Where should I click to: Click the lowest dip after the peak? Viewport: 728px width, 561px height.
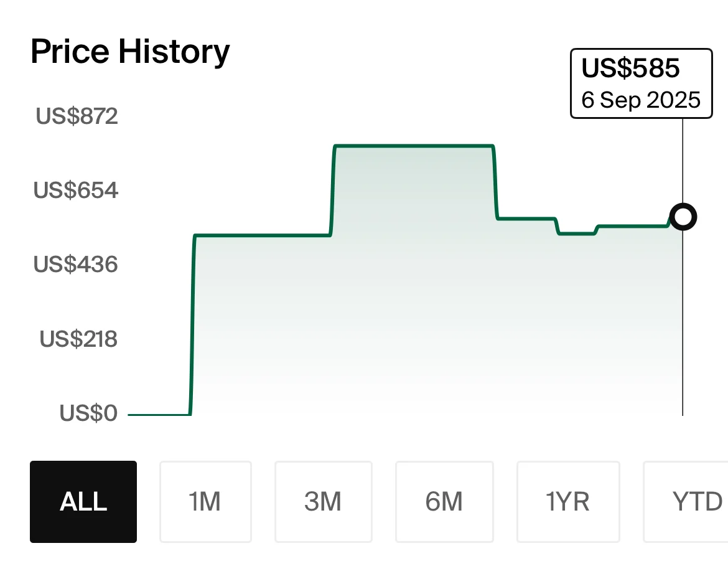pos(577,233)
